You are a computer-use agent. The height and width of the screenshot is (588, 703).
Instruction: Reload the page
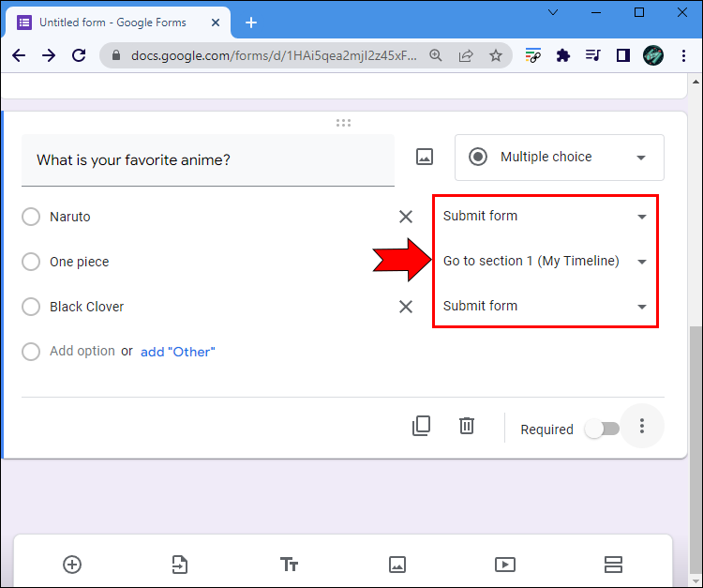tap(79, 55)
